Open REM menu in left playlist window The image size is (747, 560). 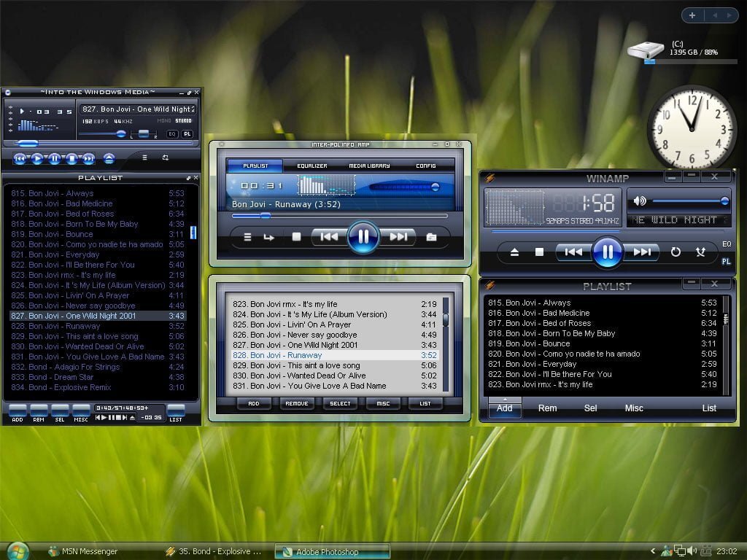click(x=39, y=413)
